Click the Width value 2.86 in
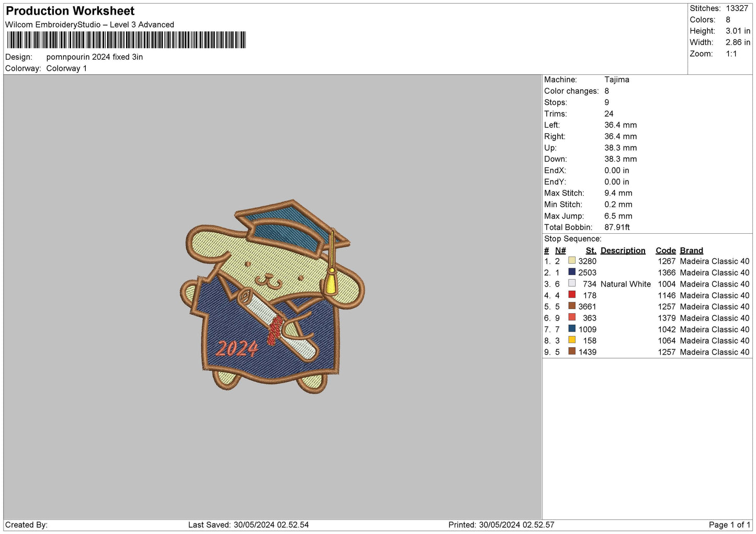Viewport: 756px width, 534px height. (738, 42)
